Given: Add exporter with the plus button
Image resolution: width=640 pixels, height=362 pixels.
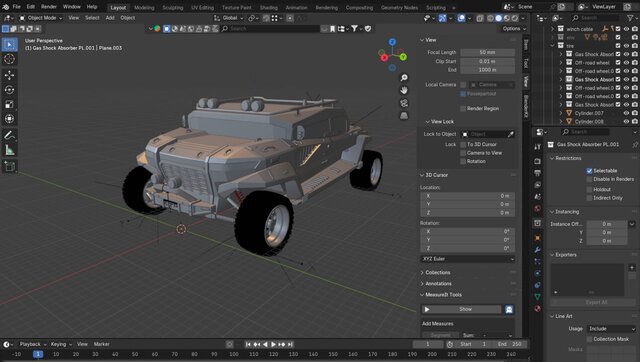Looking at the screenshot, I should (x=631, y=268).
